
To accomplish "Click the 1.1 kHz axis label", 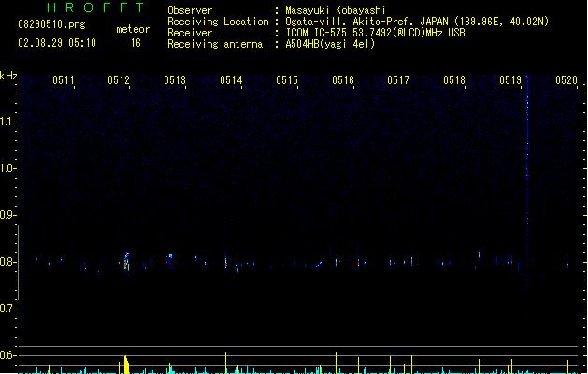I will pos(7,122).
